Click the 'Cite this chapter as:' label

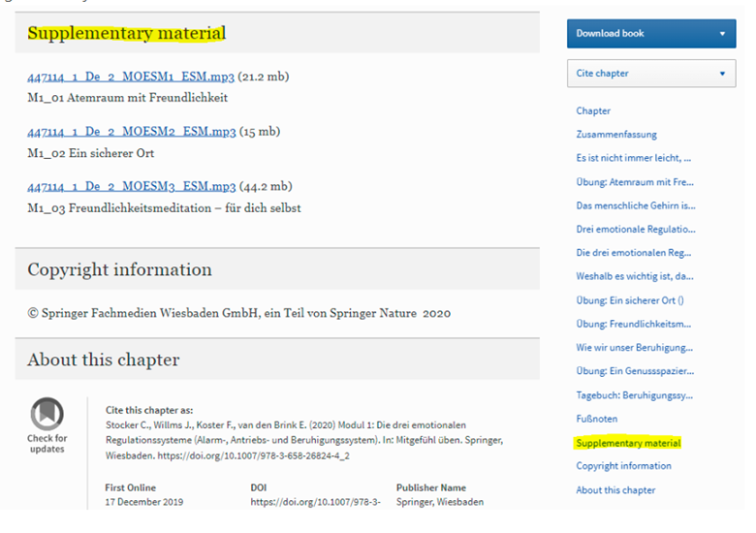pyautogui.click(x=149, y=410)
